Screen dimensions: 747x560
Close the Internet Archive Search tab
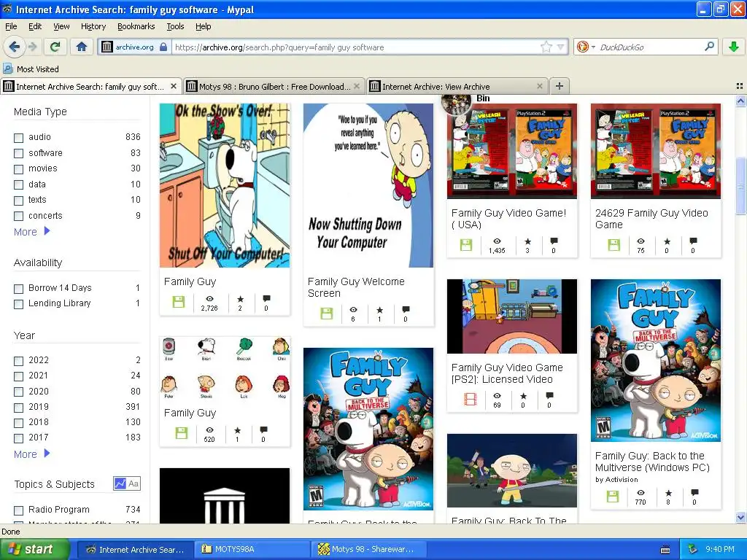tap(174, 86)
